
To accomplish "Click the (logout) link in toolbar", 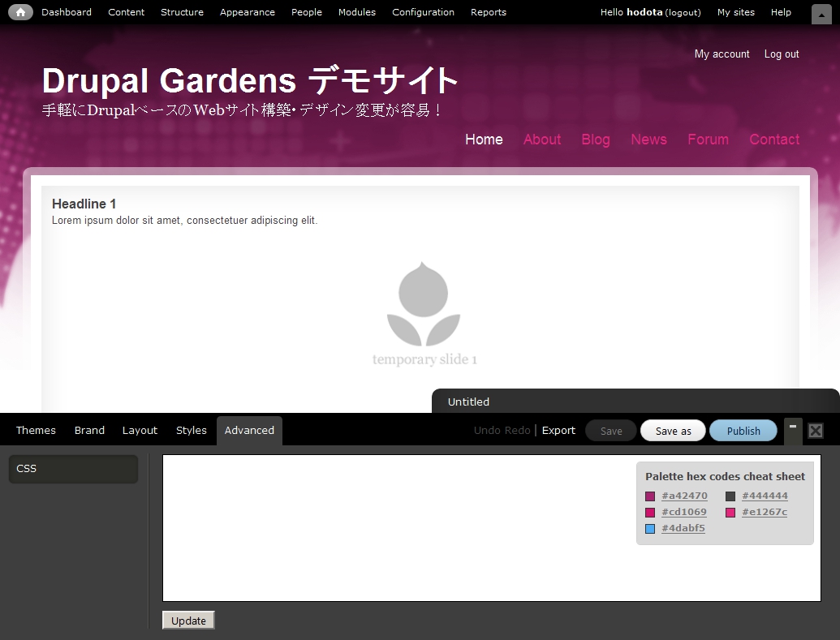I will pos(683,12).
